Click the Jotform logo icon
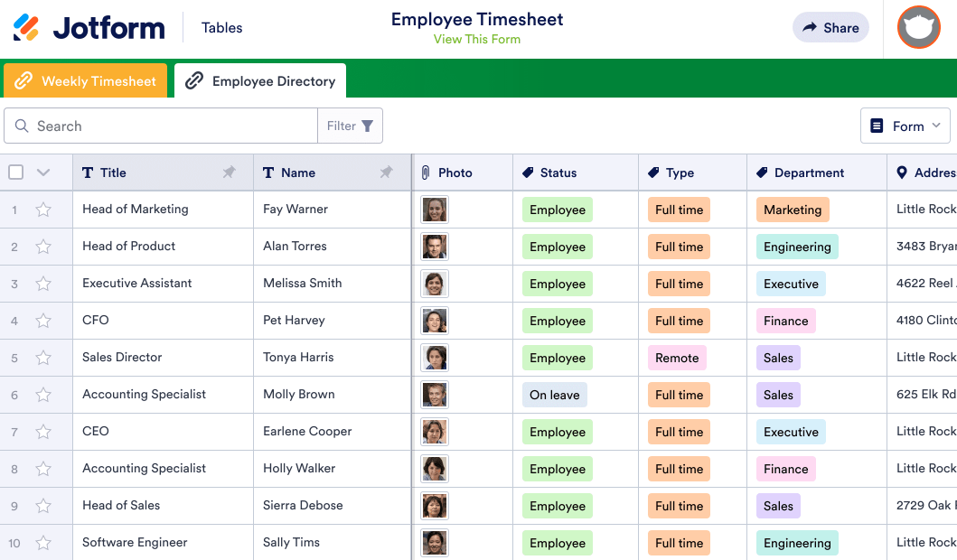 [25, 27]
